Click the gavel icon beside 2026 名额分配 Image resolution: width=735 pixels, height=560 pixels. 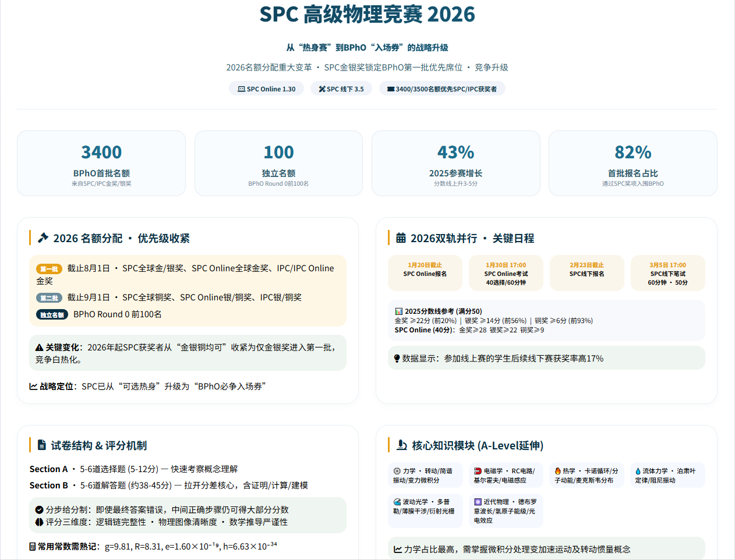coord(43,238)
